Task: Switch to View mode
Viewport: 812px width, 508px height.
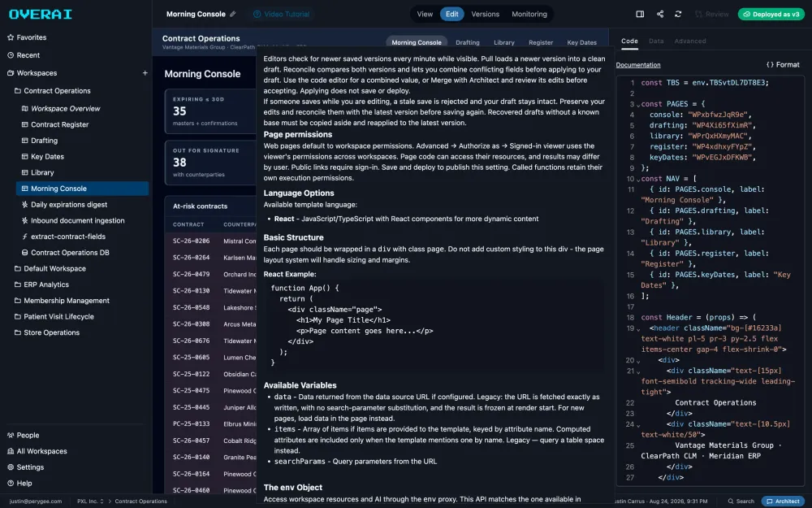Action: pyautogui.click(x=425, y=14)
